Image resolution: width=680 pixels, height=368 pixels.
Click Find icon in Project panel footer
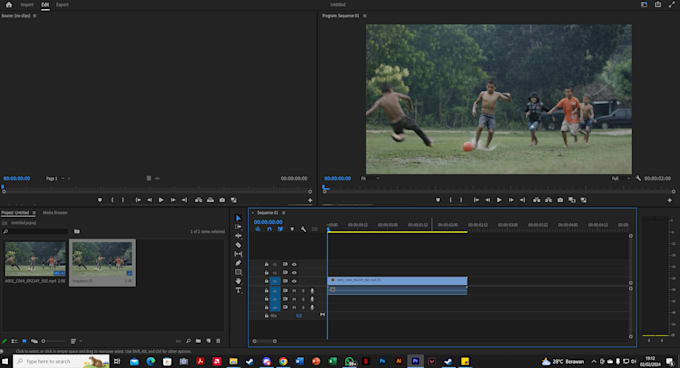[188, 341]
